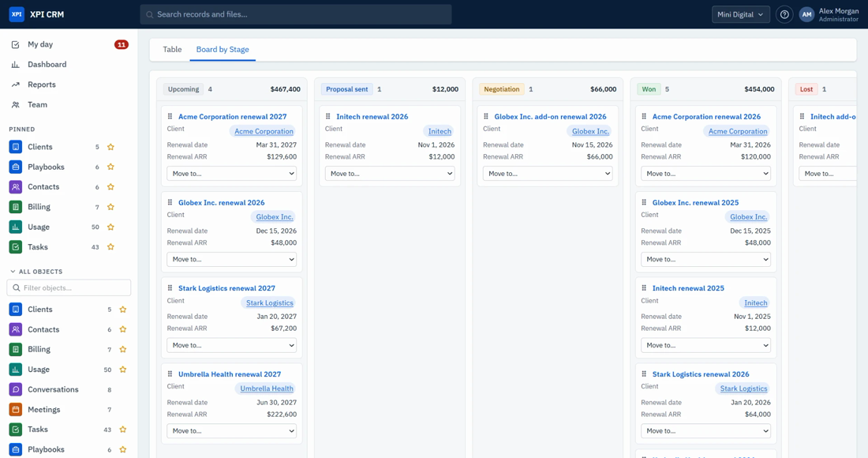Open Move to dropdown for Acme renewal 2027
868x458 pixels.
click(x=231, y=174)
